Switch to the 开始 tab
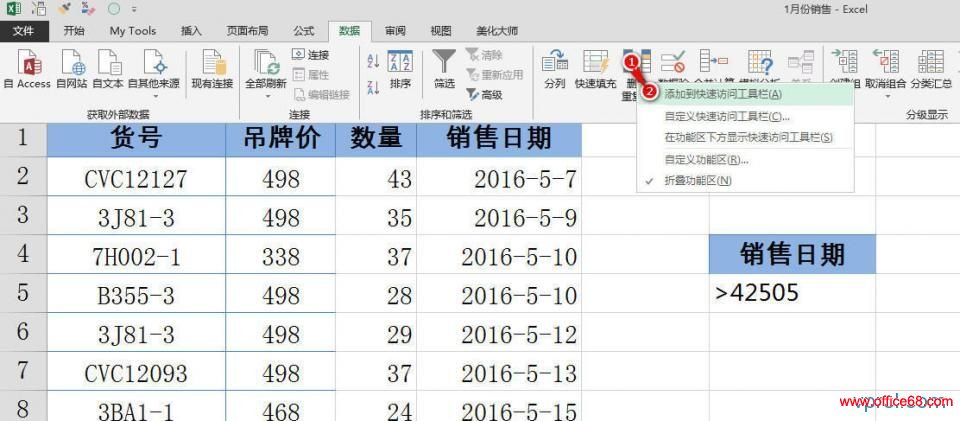 click(x=74, y=31)
